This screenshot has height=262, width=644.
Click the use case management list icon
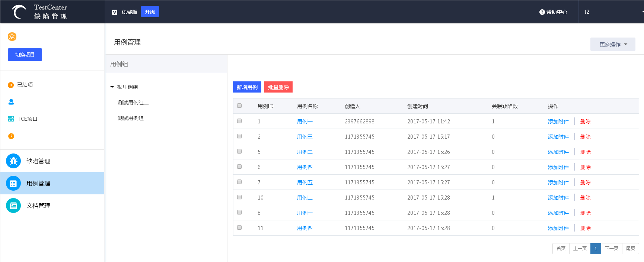(13, 183)
